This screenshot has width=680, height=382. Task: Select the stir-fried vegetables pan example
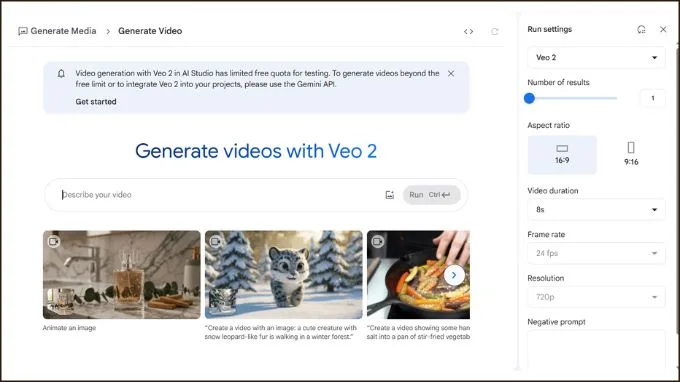tap(418, 275)
